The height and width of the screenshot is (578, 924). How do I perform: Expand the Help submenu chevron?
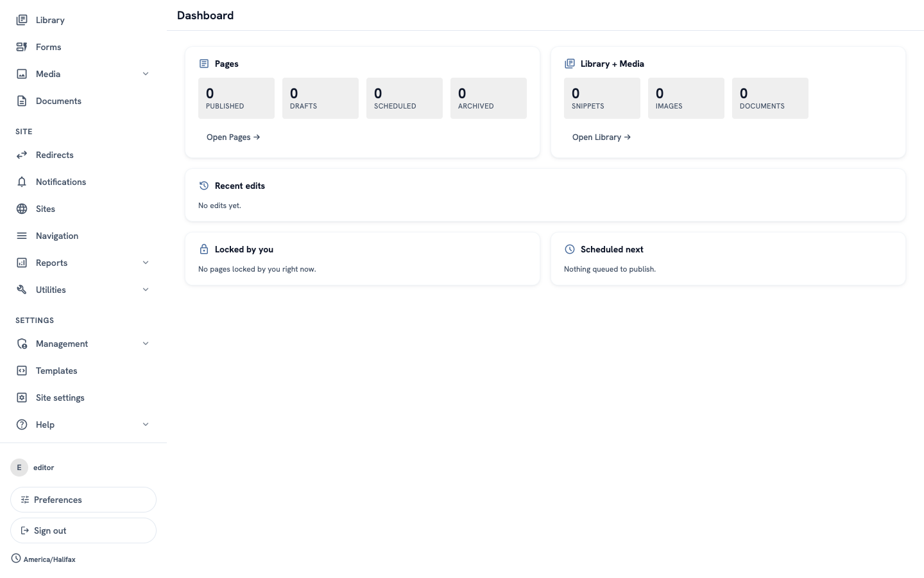(x=146, y=425)
